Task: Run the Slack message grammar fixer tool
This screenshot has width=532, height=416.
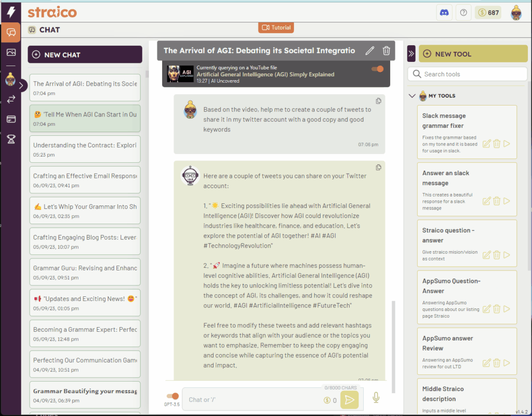Action: pyautogui.click(x=507, y=144)
